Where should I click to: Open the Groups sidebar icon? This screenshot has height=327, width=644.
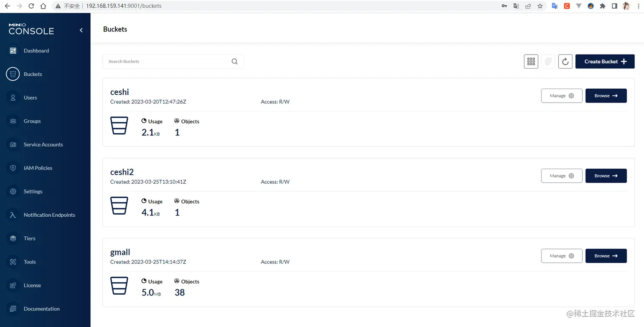[13, 121]
